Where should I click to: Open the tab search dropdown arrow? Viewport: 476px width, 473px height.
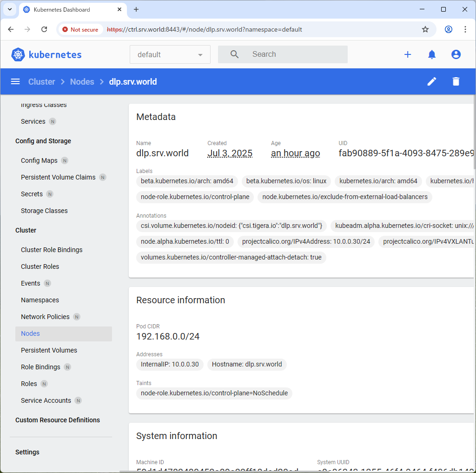10,9
